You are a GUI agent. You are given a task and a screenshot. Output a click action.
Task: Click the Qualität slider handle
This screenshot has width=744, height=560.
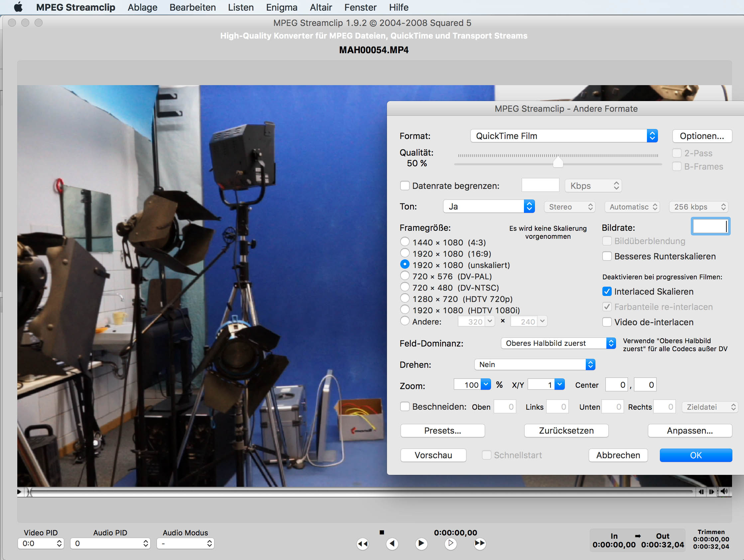point(558,162)
